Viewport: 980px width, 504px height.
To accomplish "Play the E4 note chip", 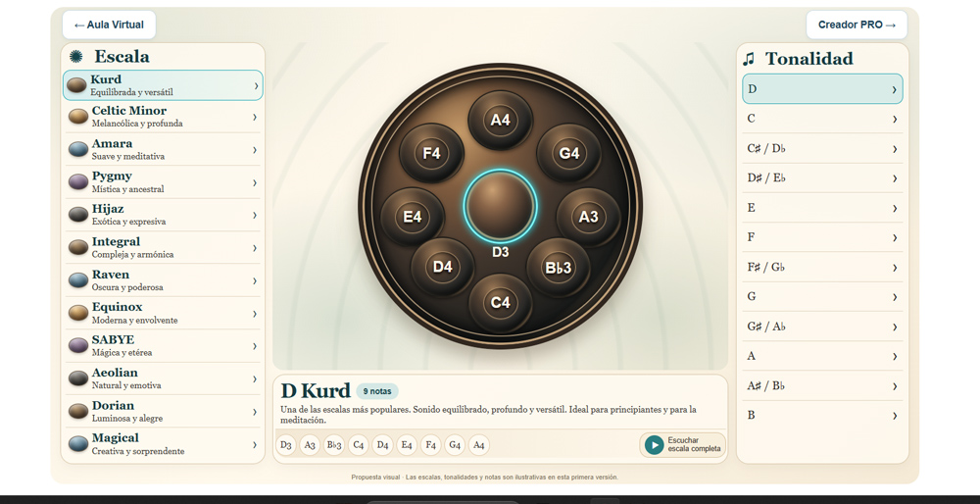I will tap(407, 445).
